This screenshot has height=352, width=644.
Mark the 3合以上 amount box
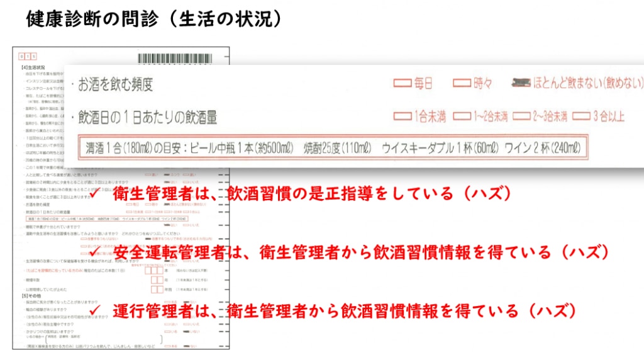pos(582,116)
